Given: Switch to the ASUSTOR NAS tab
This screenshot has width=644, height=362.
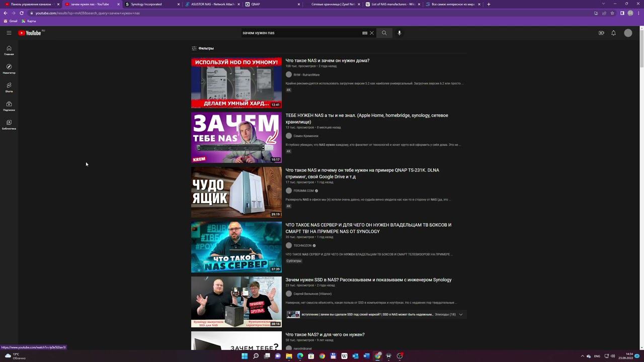Looking at the screenshot, I should pyautogui.click(x=212, y=4).
